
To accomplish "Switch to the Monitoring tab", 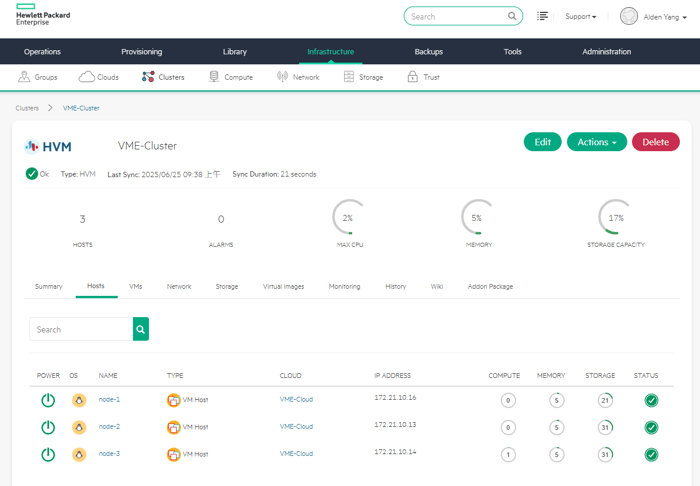I will [x=344, y=286].
